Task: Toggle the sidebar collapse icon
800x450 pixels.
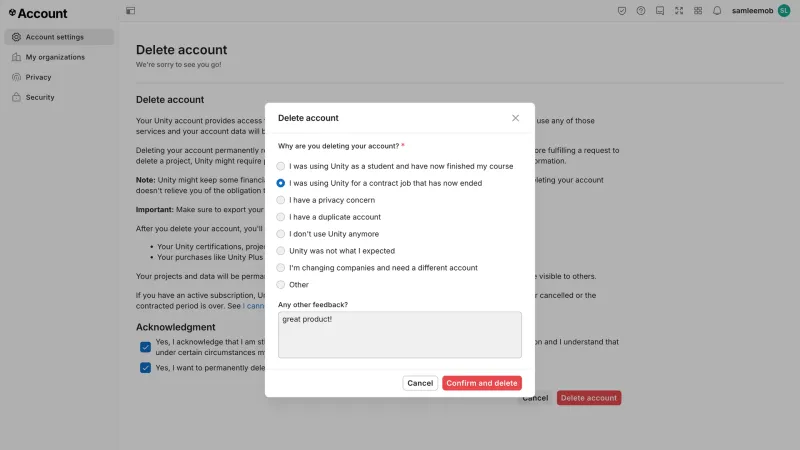Action: pos(131,11)
